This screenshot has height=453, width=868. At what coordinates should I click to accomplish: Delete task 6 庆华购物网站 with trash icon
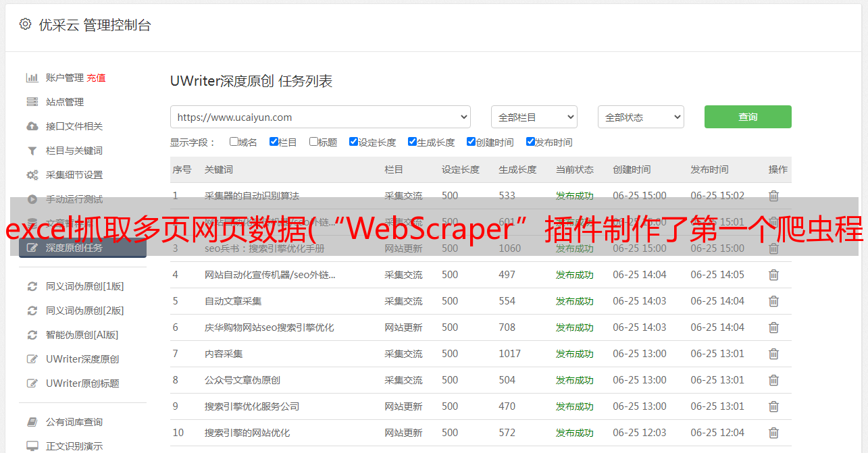point(773,327)
